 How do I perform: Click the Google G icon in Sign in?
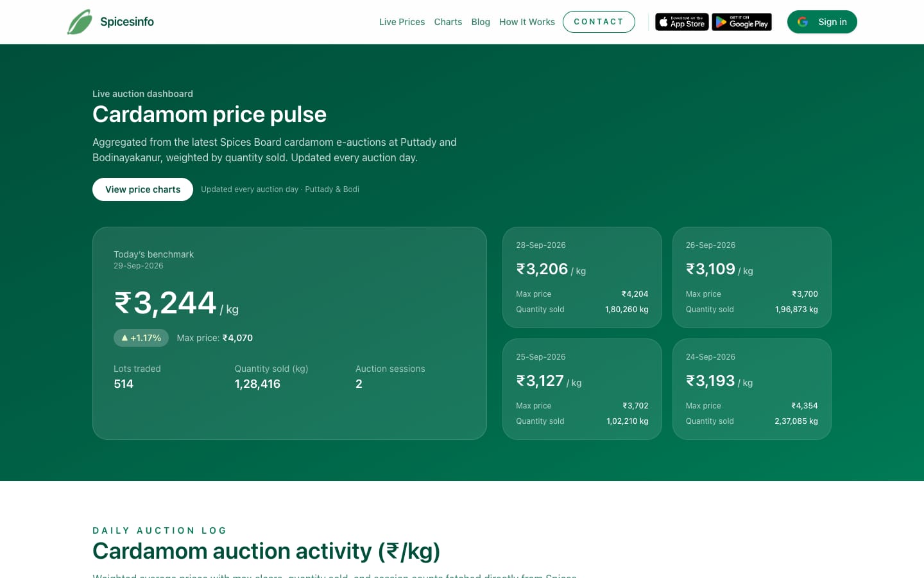point(803,22)
